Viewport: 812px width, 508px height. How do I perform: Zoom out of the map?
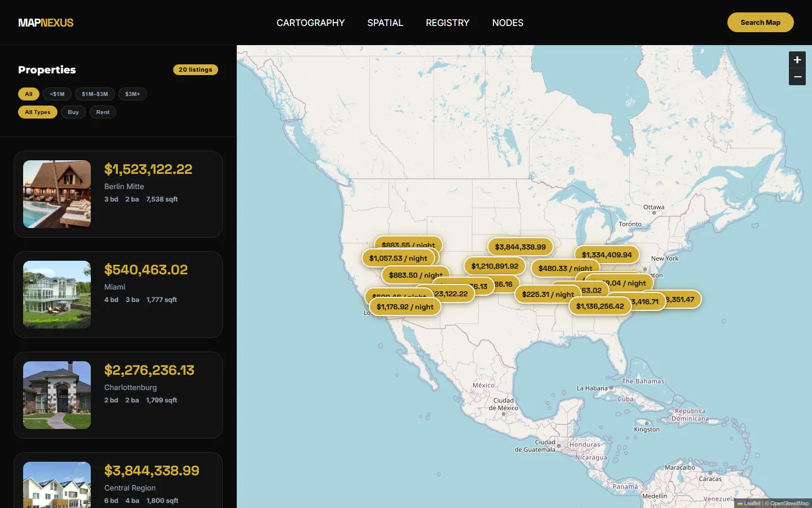(797, 77)
